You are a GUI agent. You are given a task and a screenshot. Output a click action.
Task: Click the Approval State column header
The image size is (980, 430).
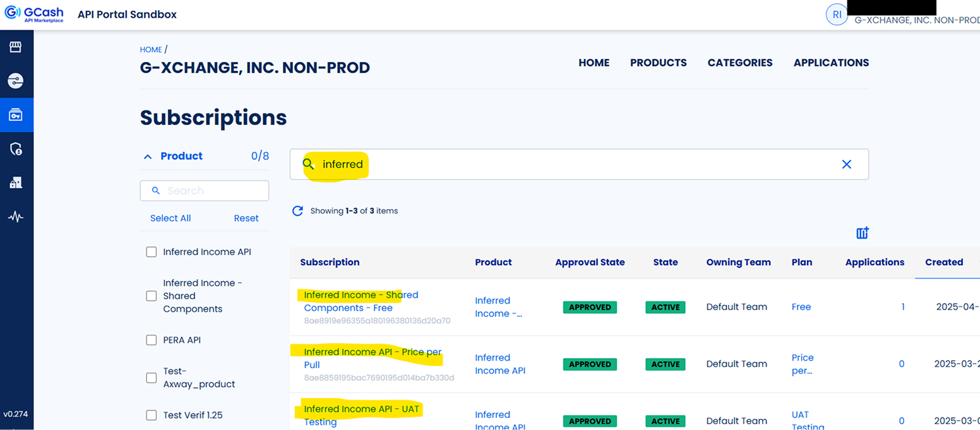[590, 262]
